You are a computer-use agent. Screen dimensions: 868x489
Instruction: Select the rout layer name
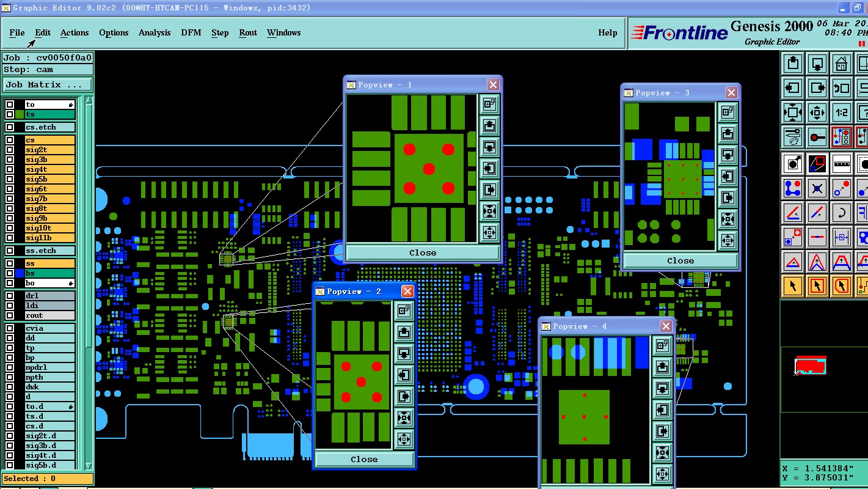click(x=50, y=315)
